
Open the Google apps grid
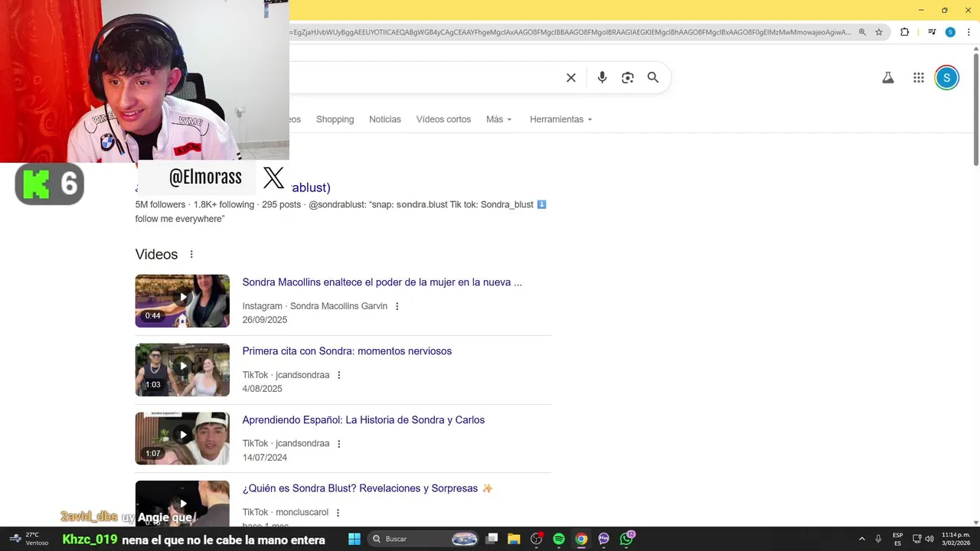pyautogui.click(x=919, y=77)
